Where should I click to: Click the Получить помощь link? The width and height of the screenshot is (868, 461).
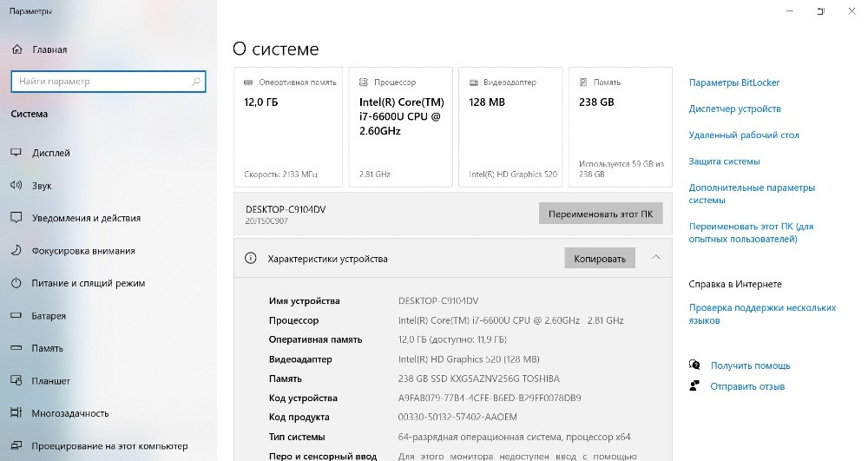750,366
